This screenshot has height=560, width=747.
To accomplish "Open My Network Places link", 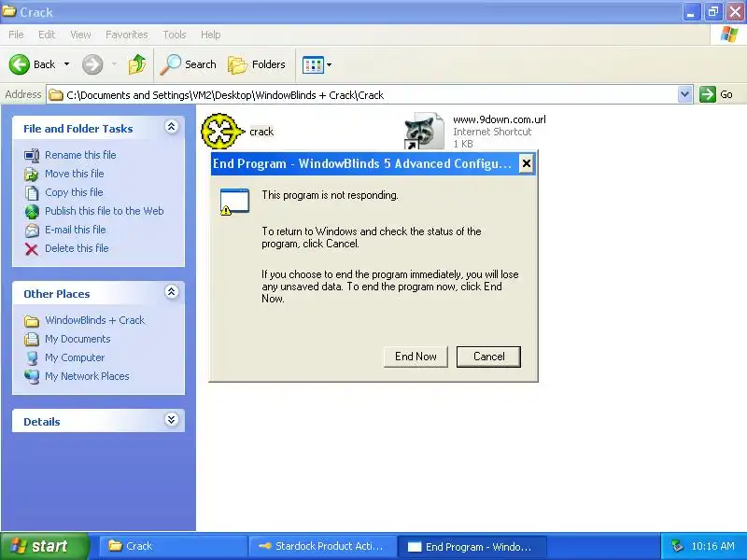I will 87,376.
